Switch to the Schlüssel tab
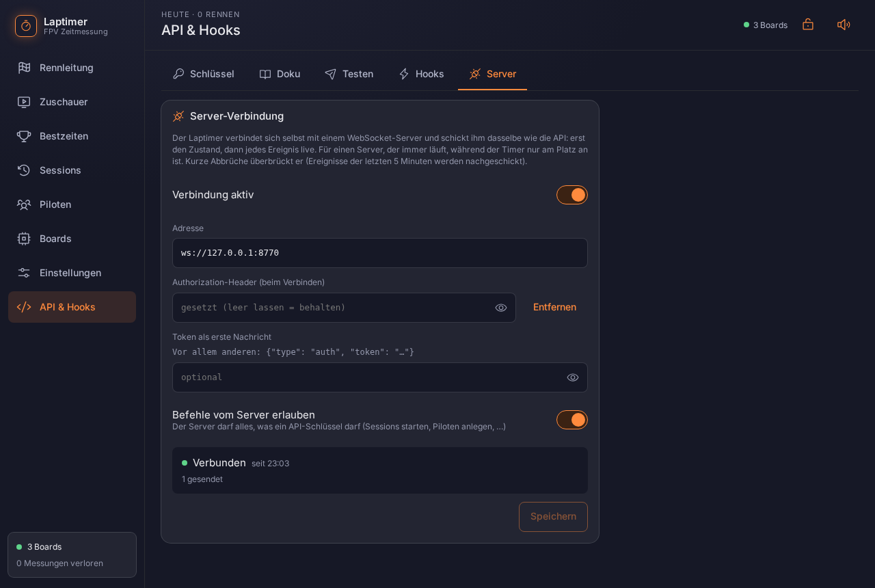The height and width of the screenshot is (588, 875). (203, 74)
